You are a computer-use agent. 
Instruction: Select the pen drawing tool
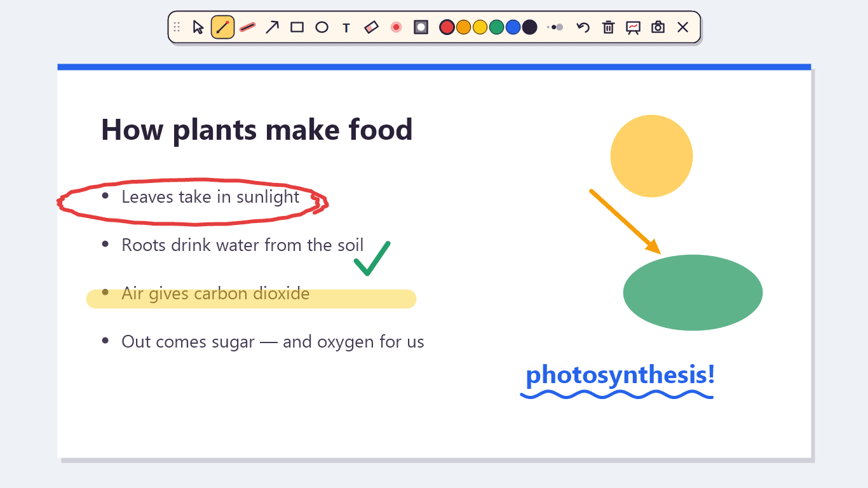click(x=223, y=27)
